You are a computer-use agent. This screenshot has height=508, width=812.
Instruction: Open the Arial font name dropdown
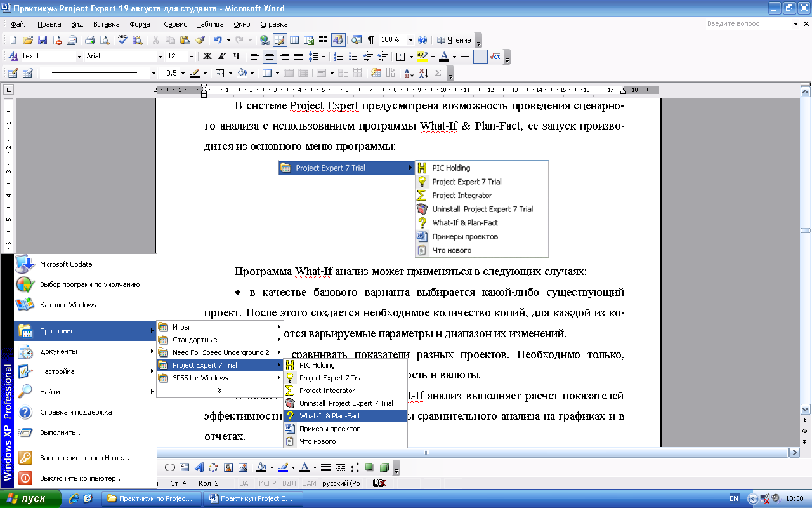coord(160,57)
